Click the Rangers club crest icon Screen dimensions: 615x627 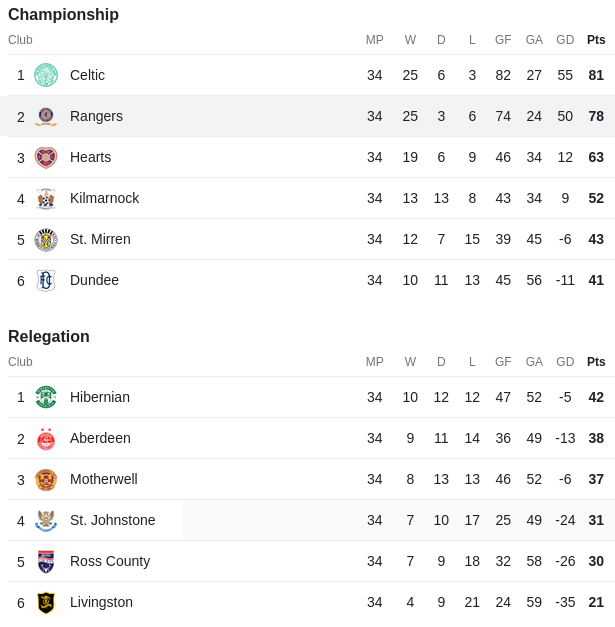coord(46,116)
